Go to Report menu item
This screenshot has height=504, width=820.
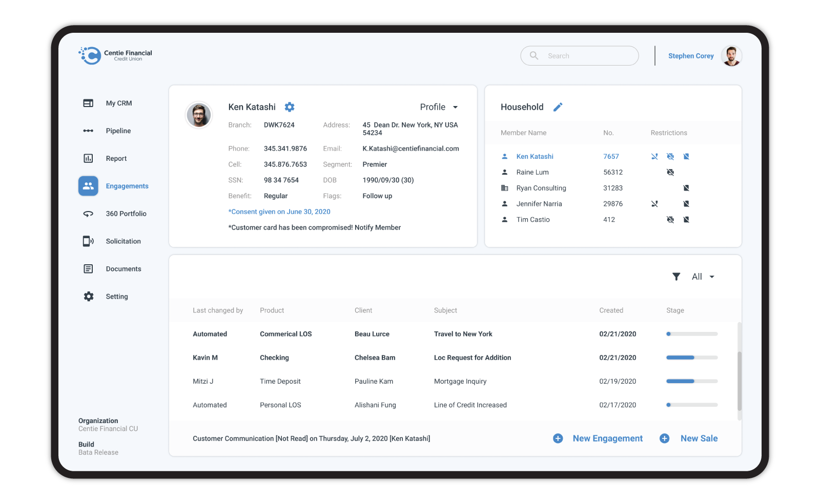pyautogui.click(x=116, y=158)
